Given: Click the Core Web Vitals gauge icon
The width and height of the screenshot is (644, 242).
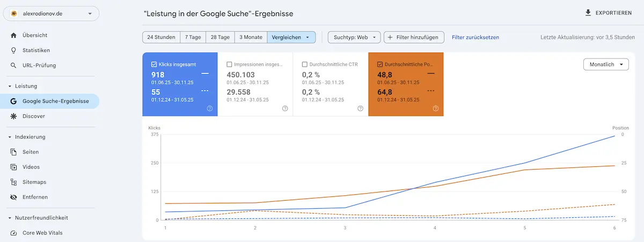Looking at the screenshot, I should pos(13,233).
